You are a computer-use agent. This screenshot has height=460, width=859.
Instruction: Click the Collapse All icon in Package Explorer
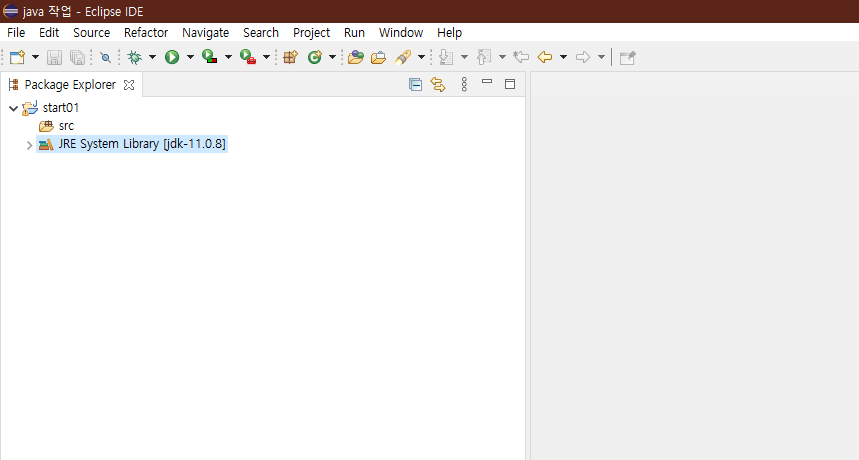pos(415,84)
